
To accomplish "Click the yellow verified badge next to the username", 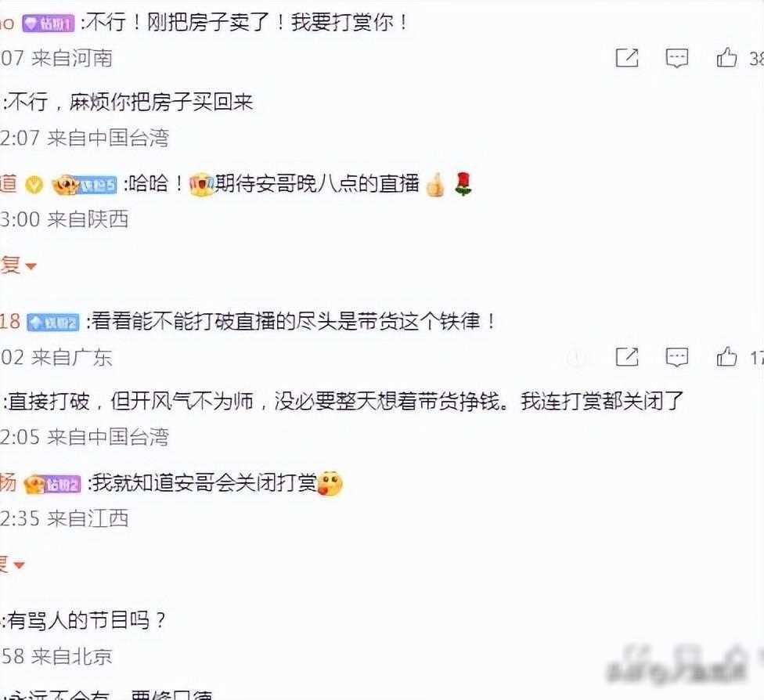I will point(34,185).
